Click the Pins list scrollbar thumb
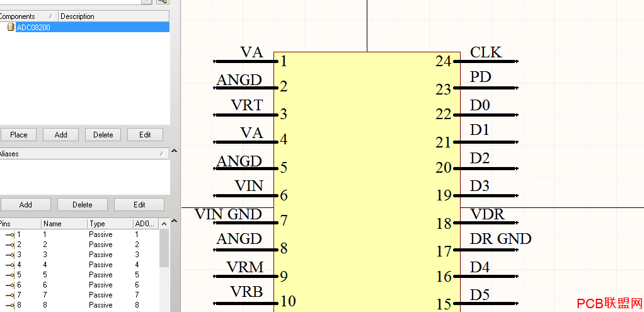Viewport: 644px width, 312px height. click(164, 248)
